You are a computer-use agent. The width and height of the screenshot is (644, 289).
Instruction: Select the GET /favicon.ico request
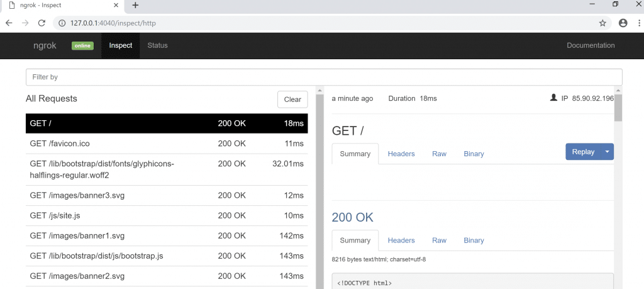(x=167, y=144)
